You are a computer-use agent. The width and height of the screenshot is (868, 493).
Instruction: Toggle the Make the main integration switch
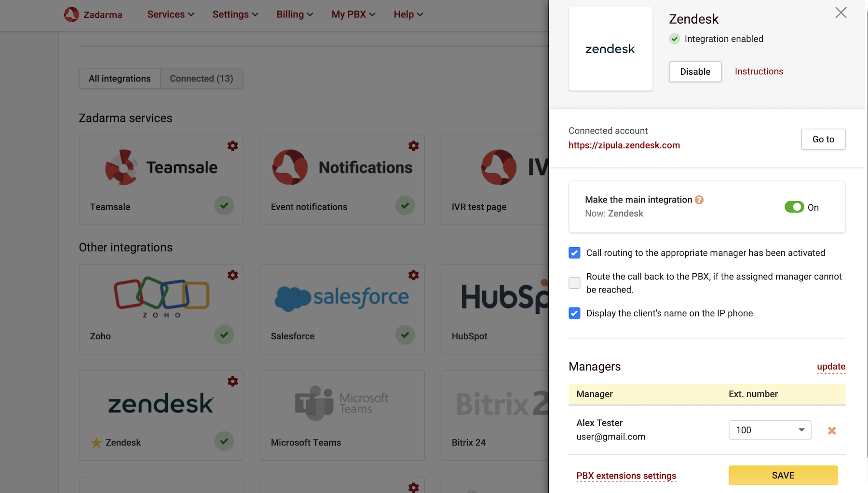click(x=794, y=207)
